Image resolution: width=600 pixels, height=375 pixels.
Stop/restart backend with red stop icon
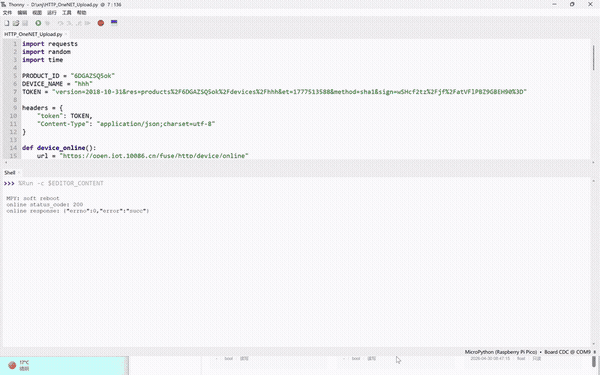101,23
